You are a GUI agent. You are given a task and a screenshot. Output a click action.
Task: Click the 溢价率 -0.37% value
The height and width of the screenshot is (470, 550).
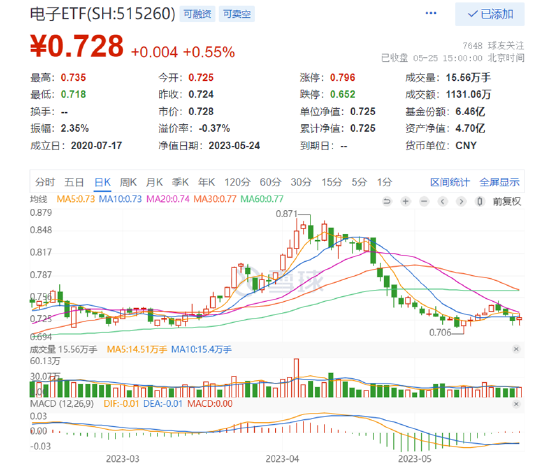coord(214,128)
